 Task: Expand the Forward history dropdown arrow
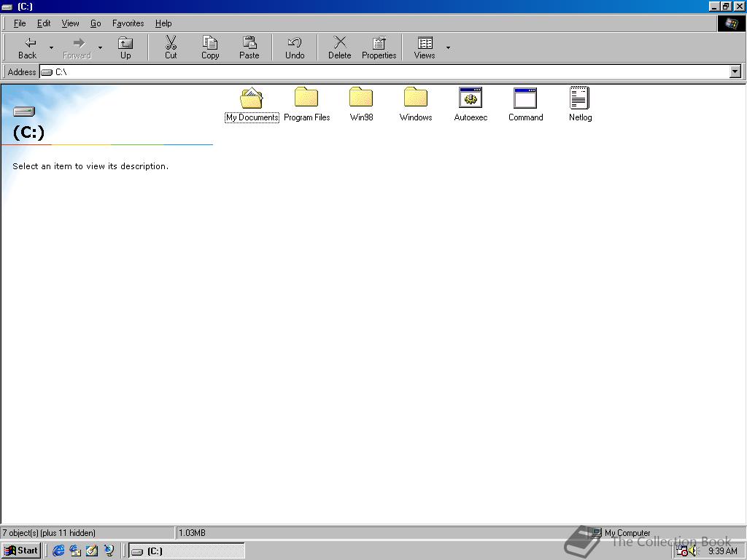click(x=100, y=47)
